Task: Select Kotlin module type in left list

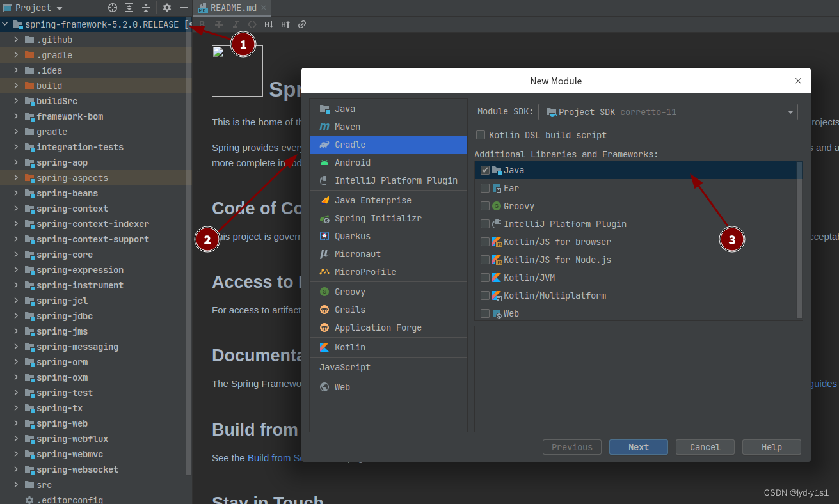Action: [388, 347]
